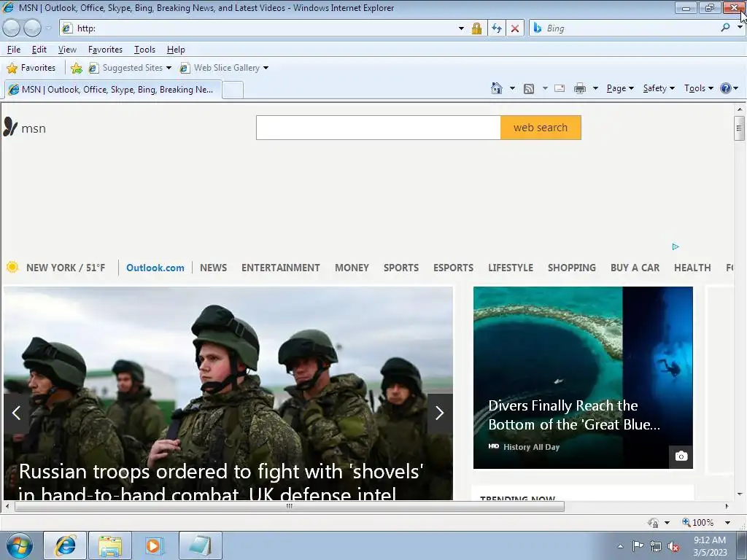
Task: Go to the HEALTH section
Action: (x=692, y=268)
